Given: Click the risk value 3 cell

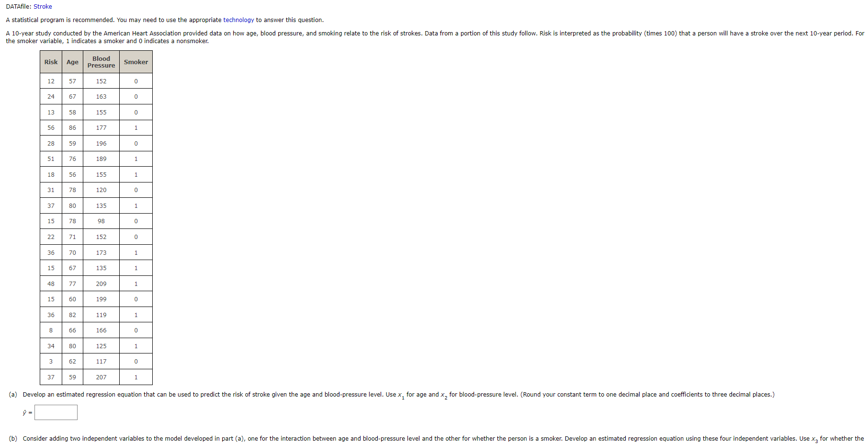Looking at the screenshot, I should point(51,362).
